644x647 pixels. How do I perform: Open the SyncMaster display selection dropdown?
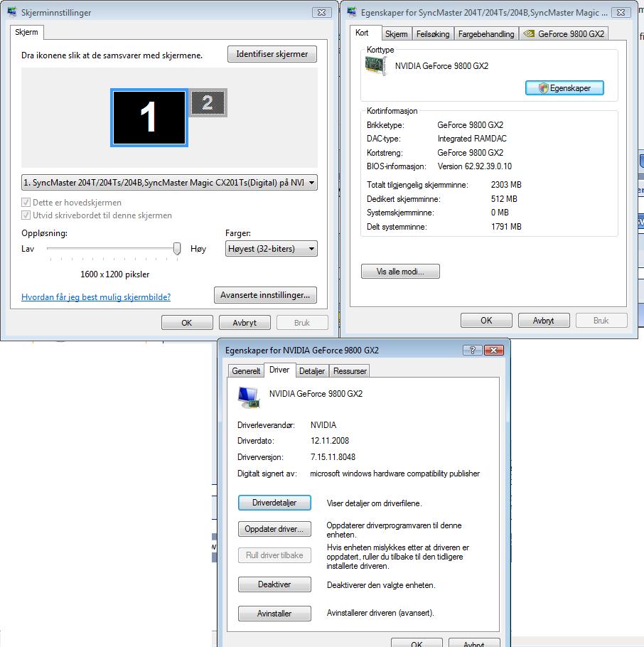pos(169,183)
